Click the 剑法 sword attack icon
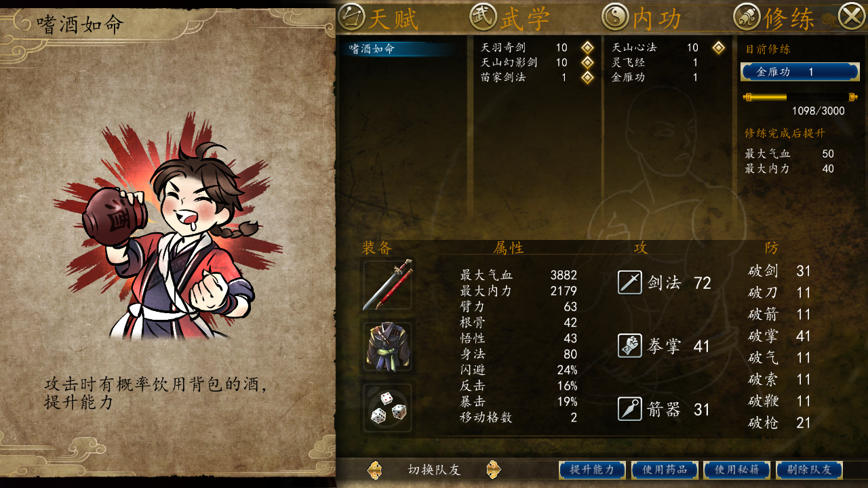The width and height of the screenshot is (868, 488). tap(630, 282)
